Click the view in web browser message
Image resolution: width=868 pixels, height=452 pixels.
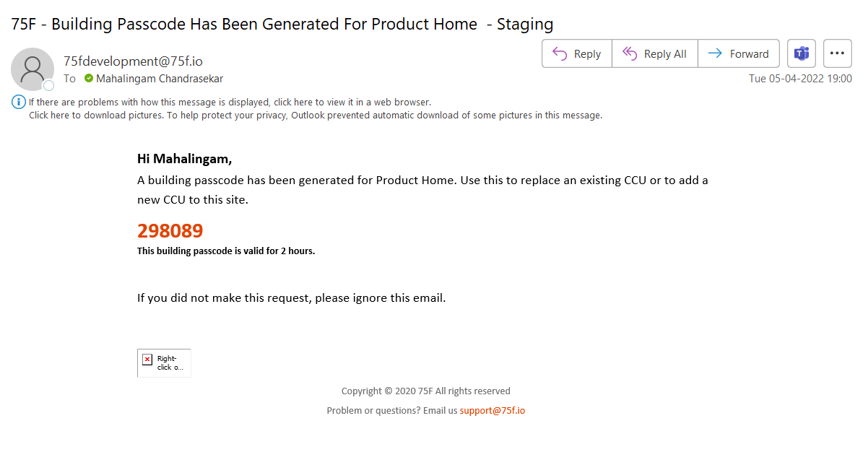click(230, 103)
